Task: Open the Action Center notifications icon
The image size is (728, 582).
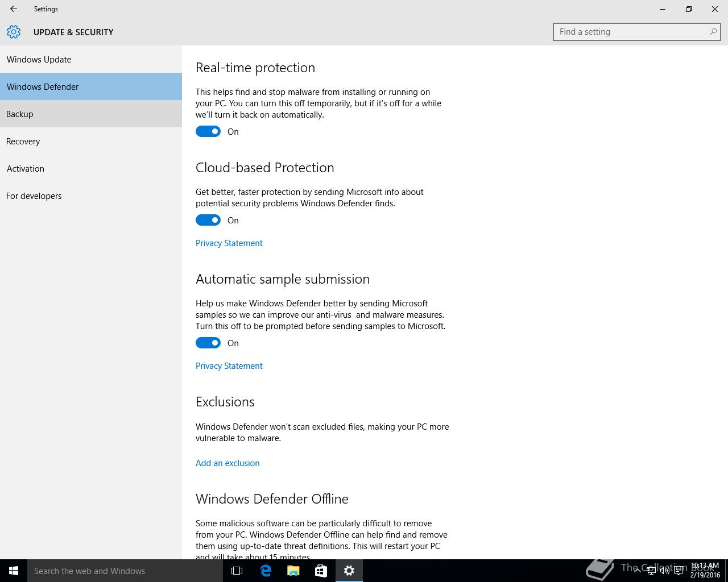Action: (679, 571)
